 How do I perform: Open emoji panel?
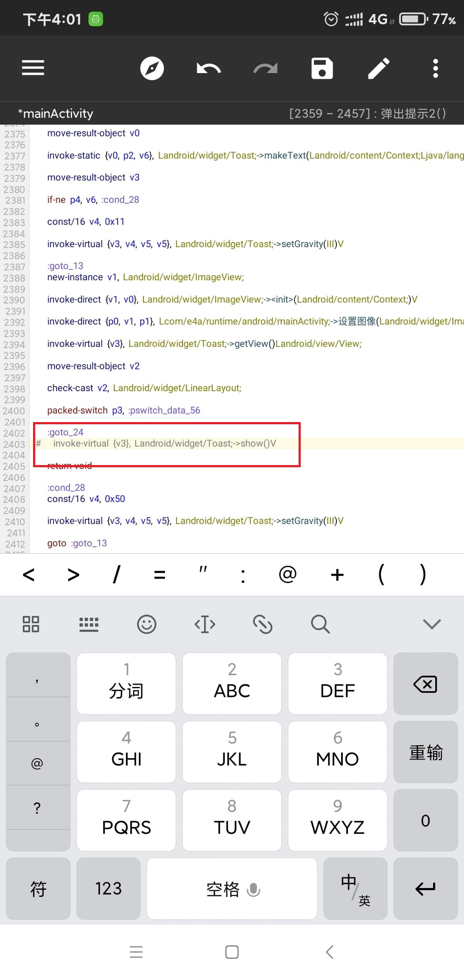coord(147,624)
